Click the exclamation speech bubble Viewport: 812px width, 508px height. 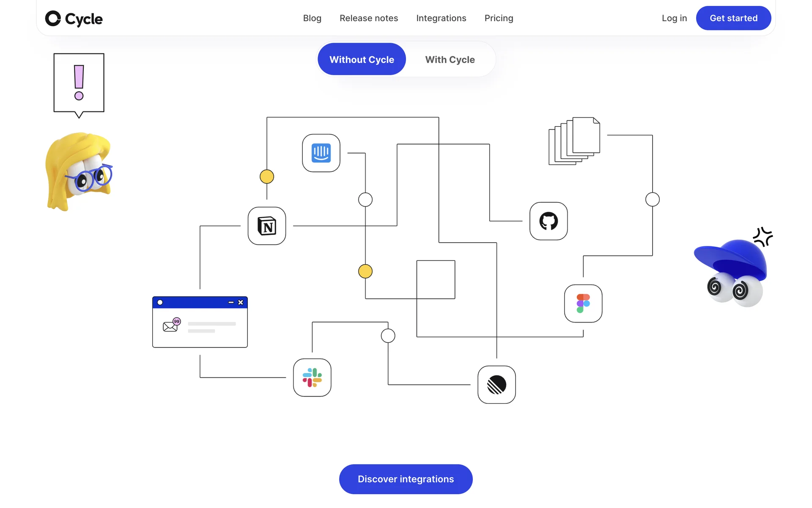coord(79,83)
